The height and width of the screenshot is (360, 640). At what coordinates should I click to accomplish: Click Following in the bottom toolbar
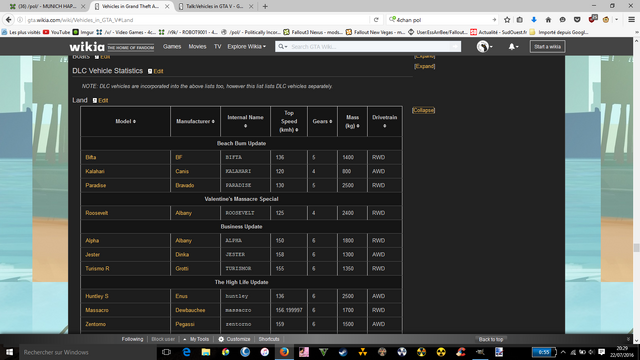pyautogui.click(x=132, y=339)
